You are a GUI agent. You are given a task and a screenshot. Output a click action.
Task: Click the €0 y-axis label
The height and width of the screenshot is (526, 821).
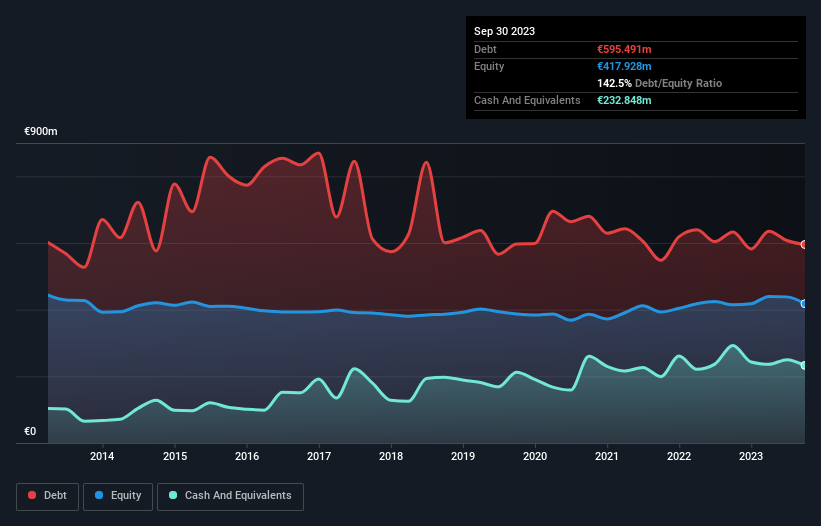30,431
